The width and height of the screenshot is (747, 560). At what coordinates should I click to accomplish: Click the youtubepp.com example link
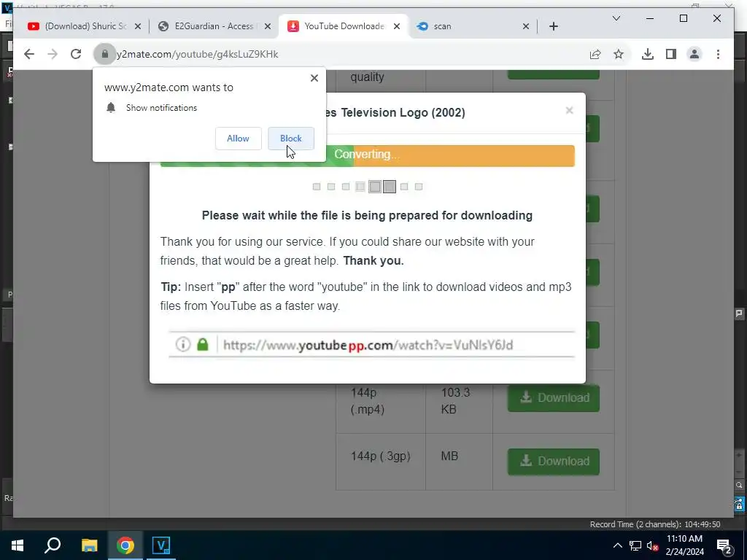point(368,345)
